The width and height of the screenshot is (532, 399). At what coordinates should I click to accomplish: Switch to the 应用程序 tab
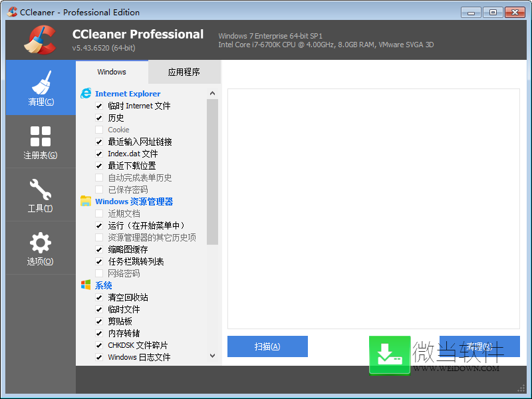184,72
